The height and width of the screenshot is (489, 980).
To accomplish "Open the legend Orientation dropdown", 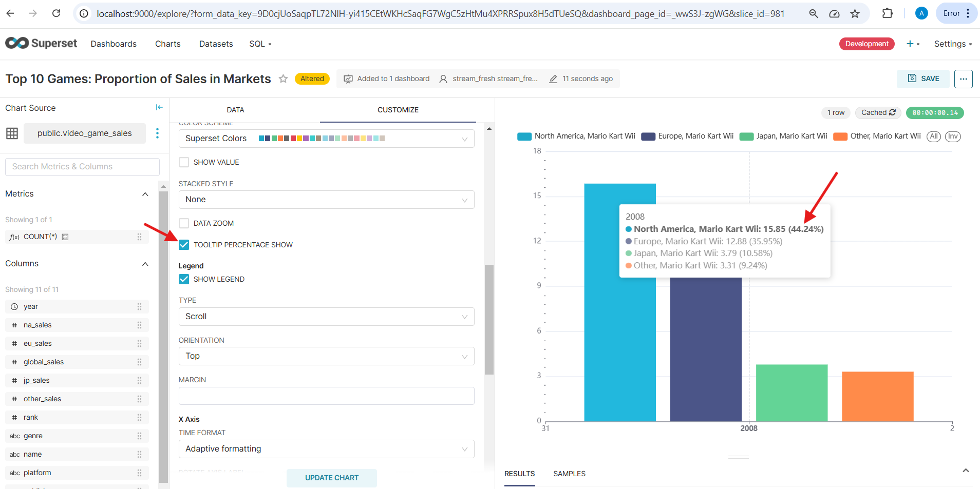I will tap(326, 356).
